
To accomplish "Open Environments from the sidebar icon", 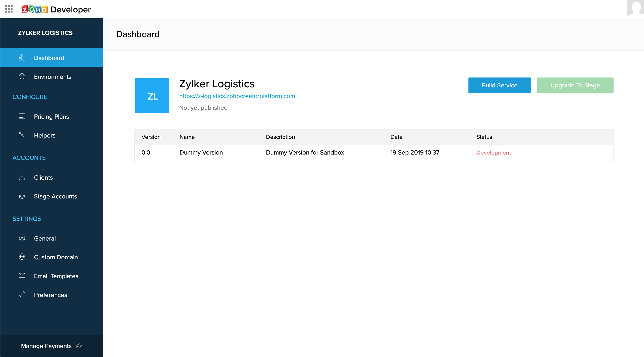I will 22,77.
